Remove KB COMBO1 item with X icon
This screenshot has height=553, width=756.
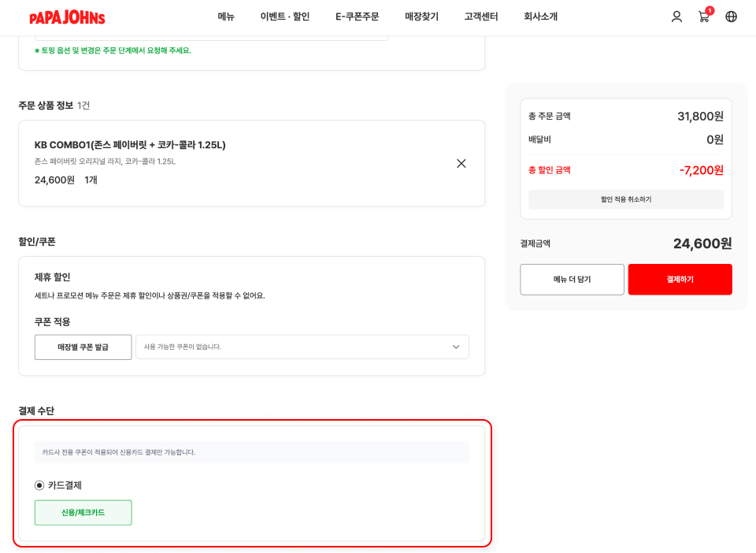pos(461,163)
